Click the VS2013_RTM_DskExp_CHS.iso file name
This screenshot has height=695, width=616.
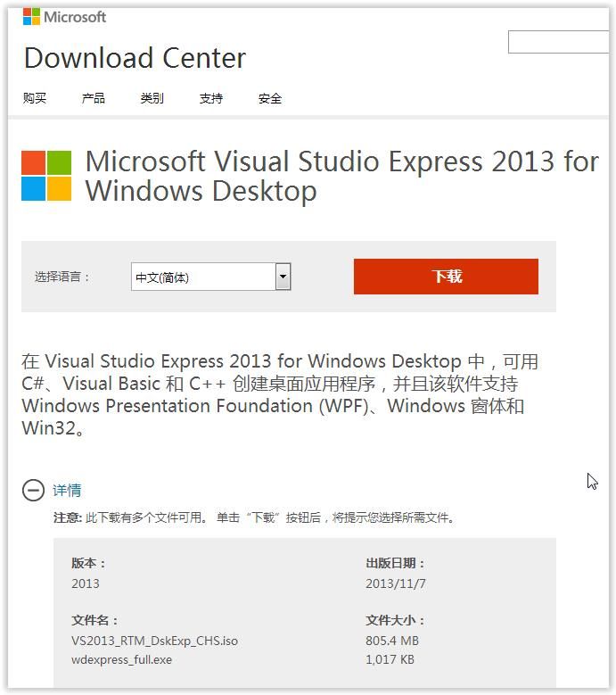pyautogui.click(x=154, y=641)
